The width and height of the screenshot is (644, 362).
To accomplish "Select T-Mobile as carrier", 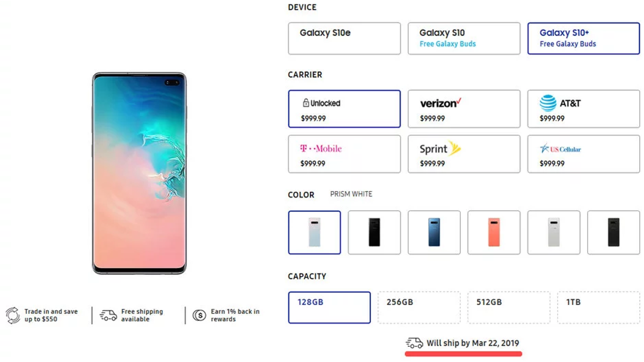I will 344,154.
